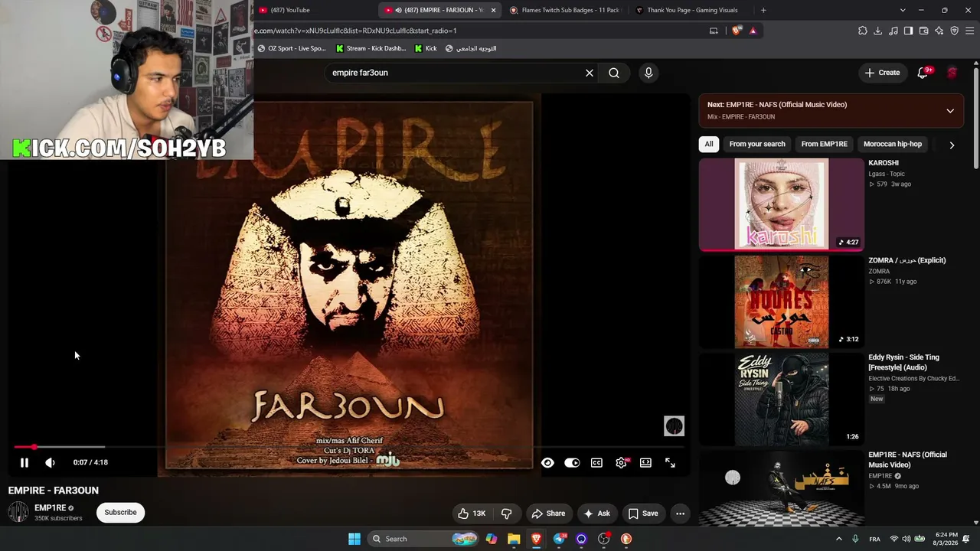Open the EMP1RE channel name link
Viewport: 980px width, 551px height.
point(50,508)
